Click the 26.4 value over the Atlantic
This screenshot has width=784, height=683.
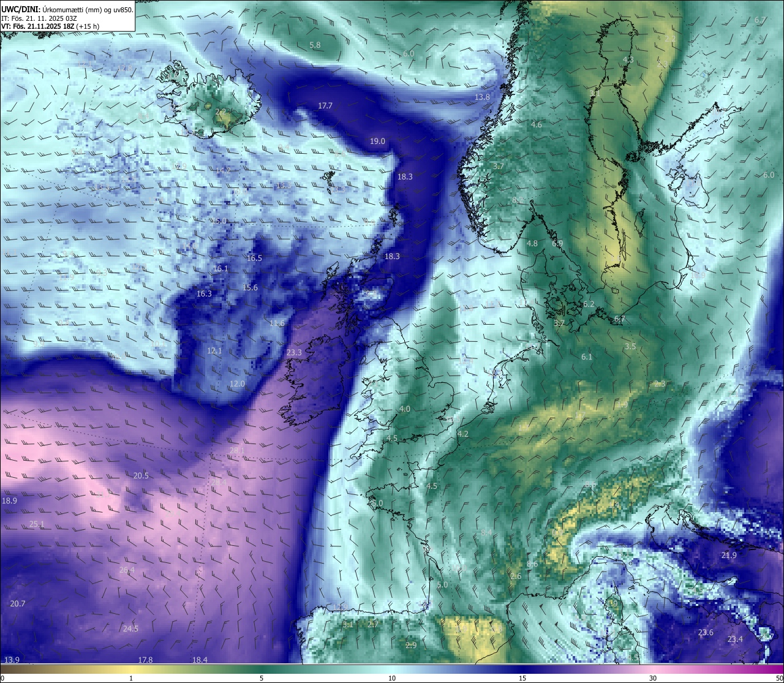[x=127, y=571]
